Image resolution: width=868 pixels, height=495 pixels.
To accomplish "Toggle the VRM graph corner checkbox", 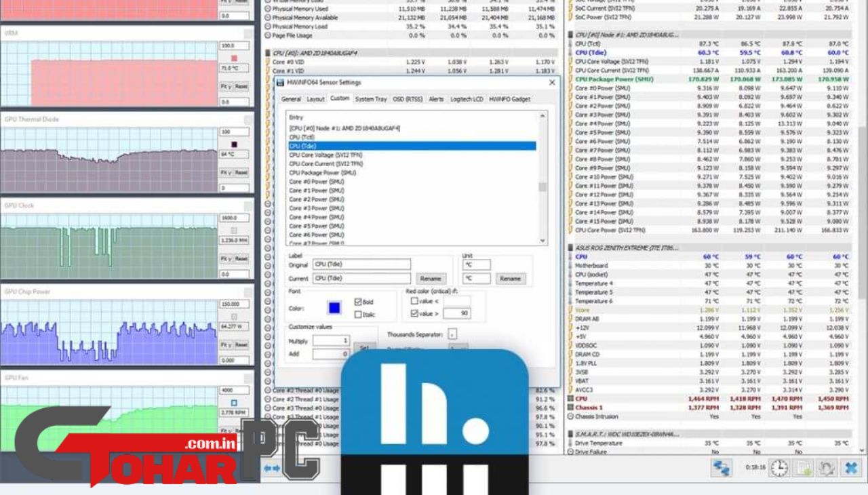I will 249,33.
